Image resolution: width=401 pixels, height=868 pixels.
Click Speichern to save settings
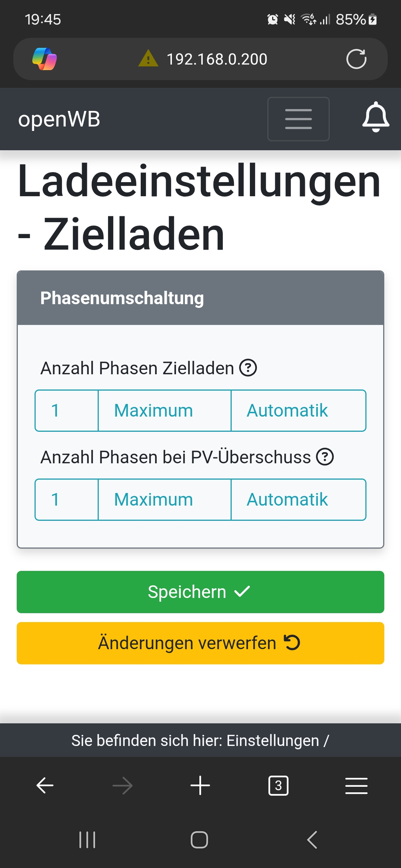[x=200, y=592]
